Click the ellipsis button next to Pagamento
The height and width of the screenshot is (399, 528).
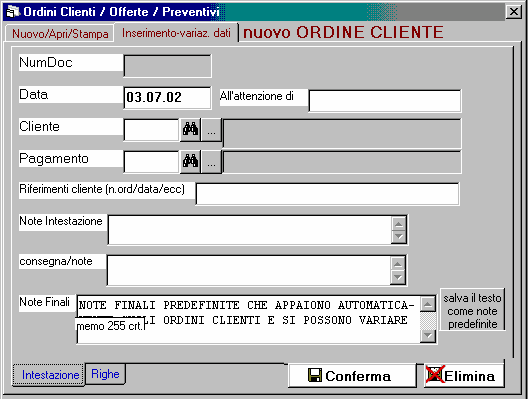(x=211, y=162)
